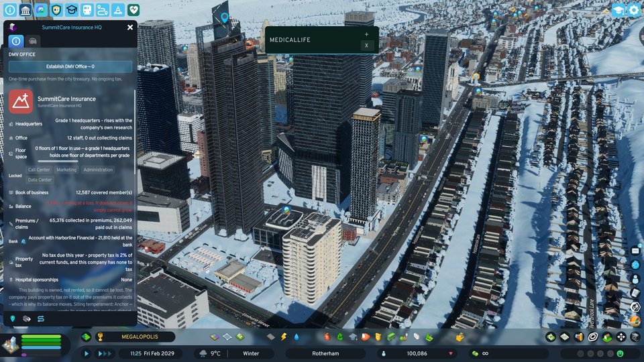This screenshot has width=644, height=362.
Task: Click the locked Marketing department chip
Action: [x=66, y=170]
